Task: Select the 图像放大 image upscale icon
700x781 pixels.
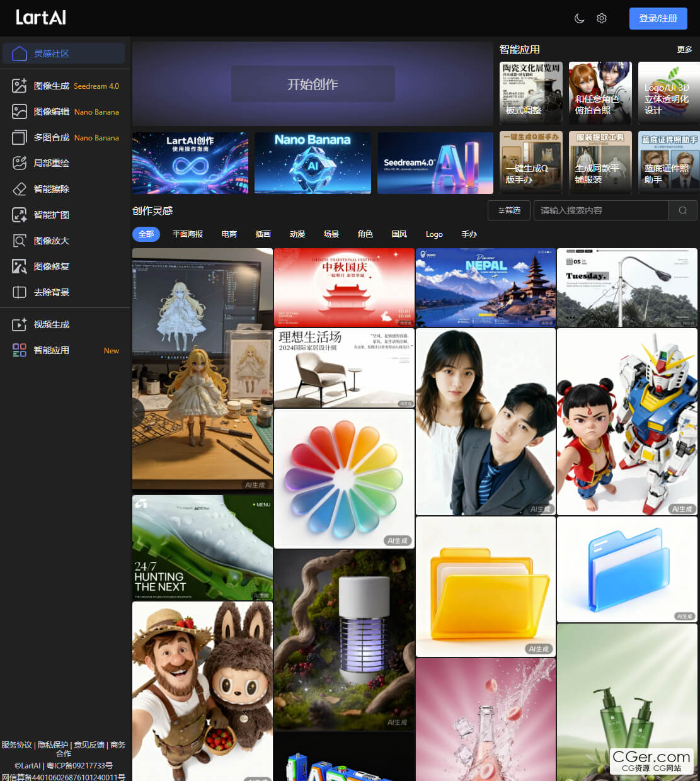Action: click(20, 241)
